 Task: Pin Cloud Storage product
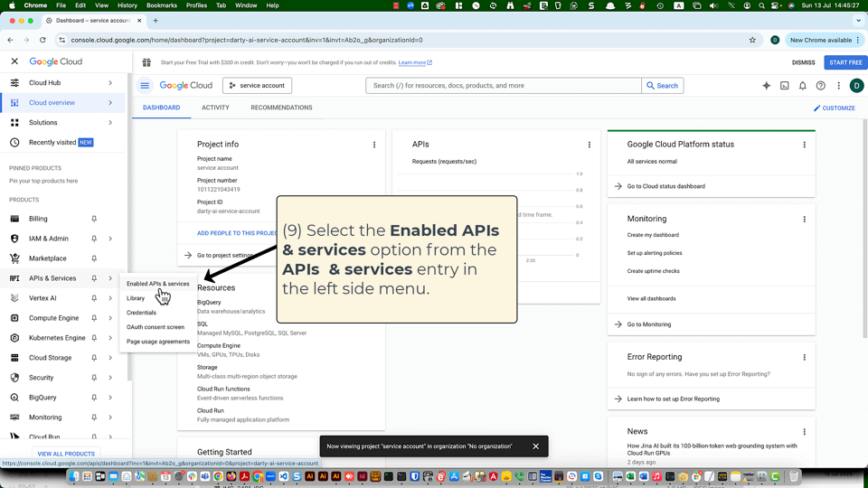pos(94,359)
